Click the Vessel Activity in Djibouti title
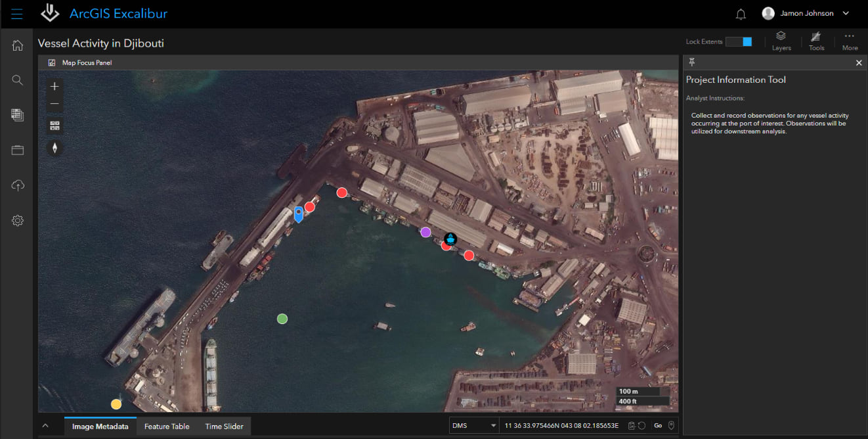The height and width of the screenshot is (439, 868). tap(101, 43)
